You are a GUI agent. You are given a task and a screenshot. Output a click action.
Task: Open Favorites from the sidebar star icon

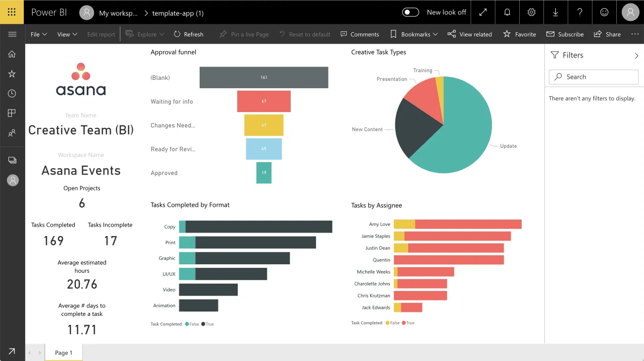12,73
